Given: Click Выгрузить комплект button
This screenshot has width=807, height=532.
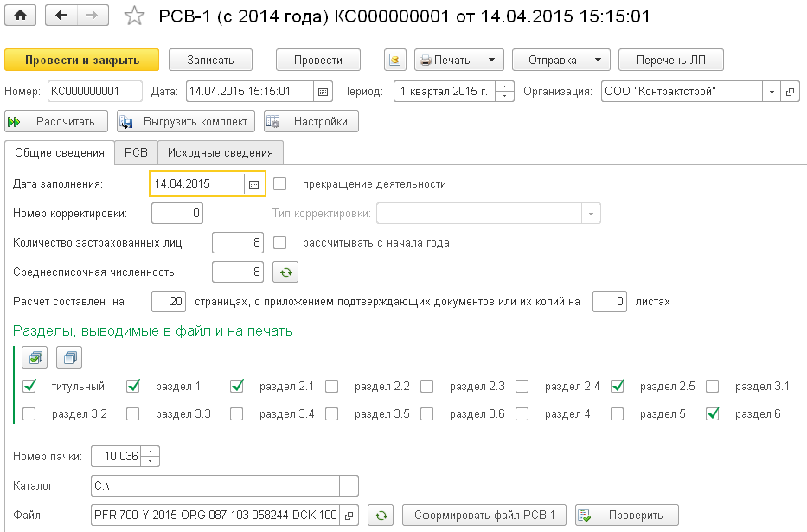Looking at the screenshot, I should (x=186, y=121).
